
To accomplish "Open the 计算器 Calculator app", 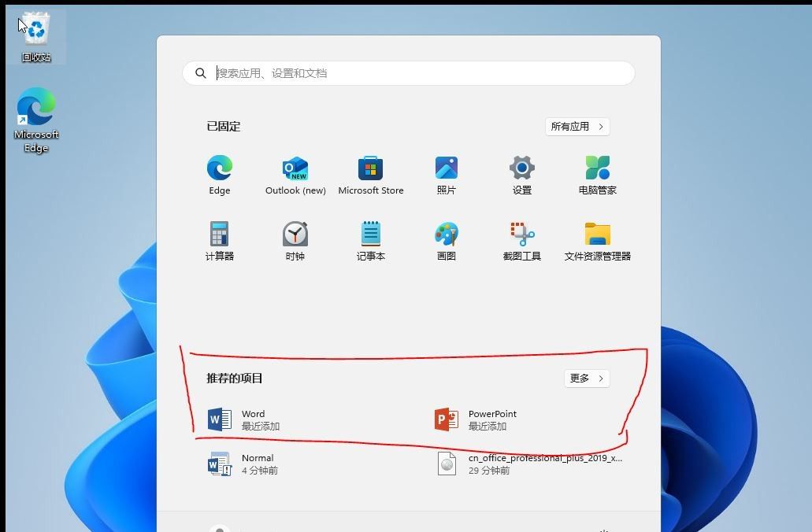I will click(x=220, y=241).
